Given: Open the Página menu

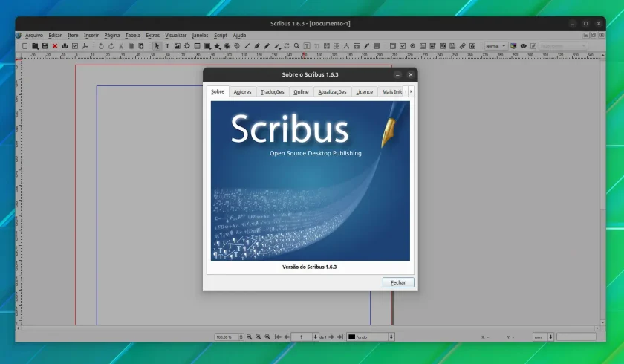Looking at the screenshot, I should point(112,36).
